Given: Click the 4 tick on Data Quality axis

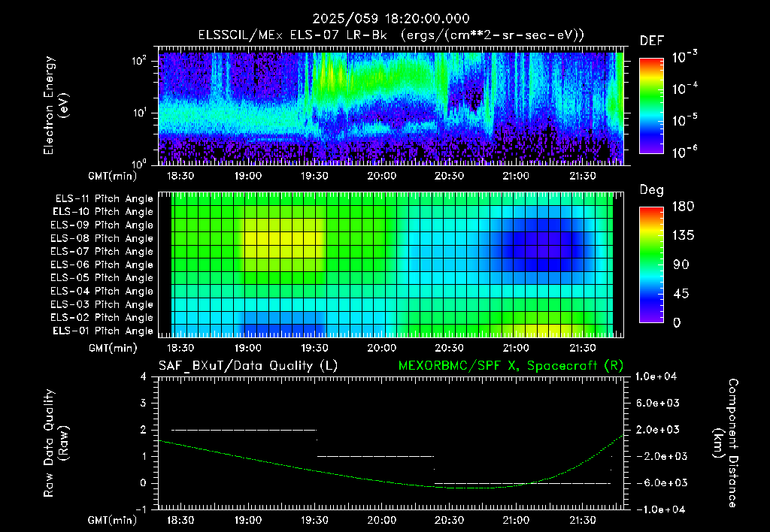Looking at the screenshot, I should click(144, 376).
